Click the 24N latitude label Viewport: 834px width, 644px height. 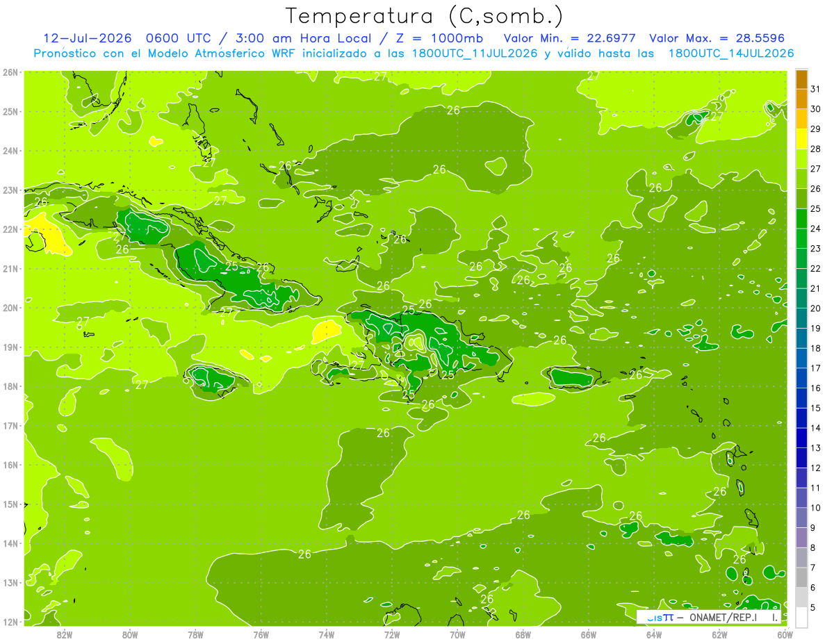click(x=10, y=151)
